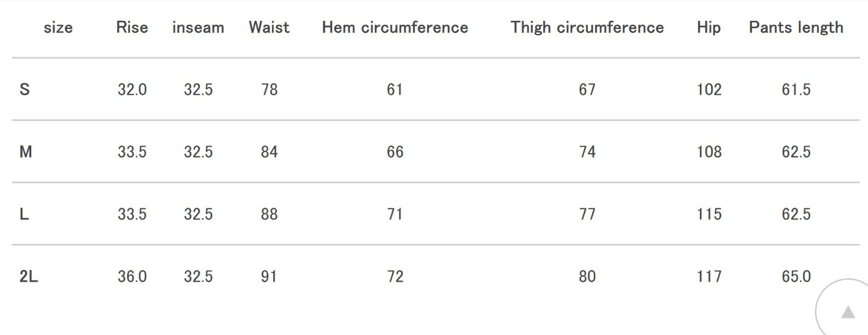Click the L hem circumference value 71
Screen dimensions: 868x335
coord(395,214)
